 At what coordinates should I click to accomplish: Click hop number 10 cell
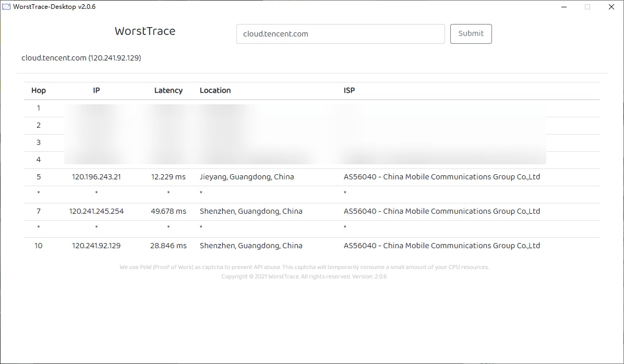(x=39, y=246)
